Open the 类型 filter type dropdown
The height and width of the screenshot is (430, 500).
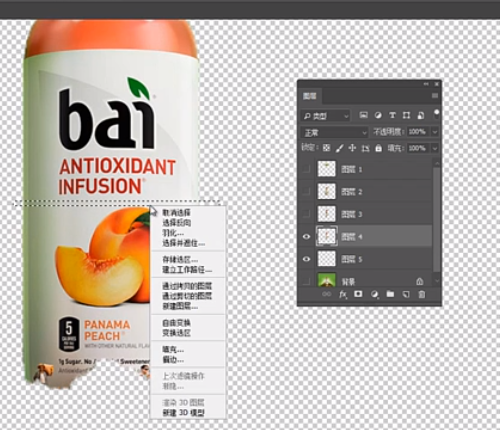pos(326,116)
